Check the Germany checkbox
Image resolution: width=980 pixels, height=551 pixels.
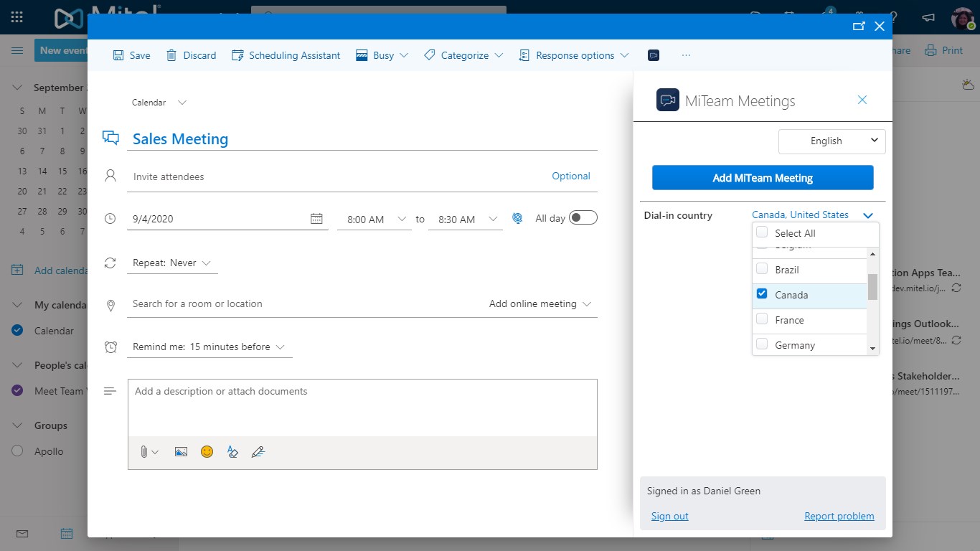tap(762, 344)
